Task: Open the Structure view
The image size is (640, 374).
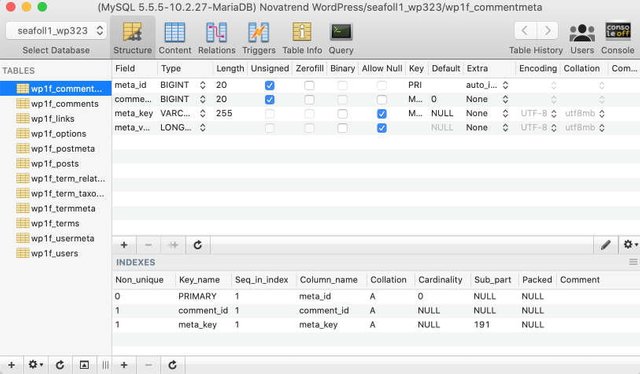Action: [132, 38]
